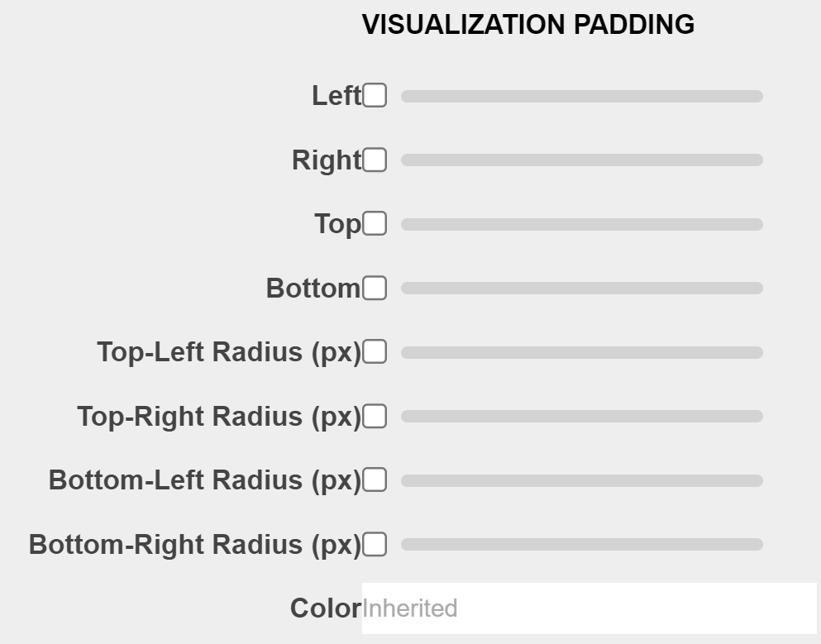Click the Top-Left Radius slider
821x644 pixels.
(x=581, y=353)
